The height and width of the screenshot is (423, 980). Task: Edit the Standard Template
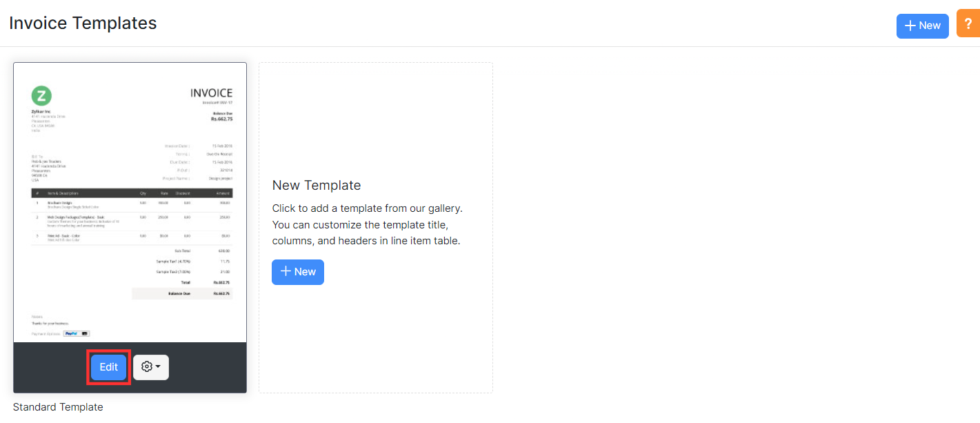coord(108,367)
